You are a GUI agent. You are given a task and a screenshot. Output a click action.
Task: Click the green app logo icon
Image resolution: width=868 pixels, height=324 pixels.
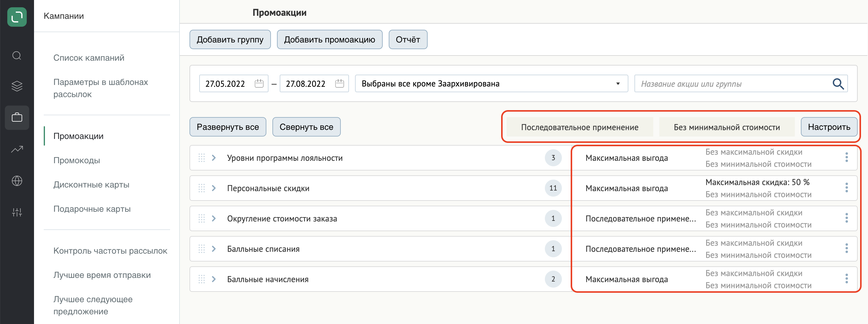(x=17, y=16)
